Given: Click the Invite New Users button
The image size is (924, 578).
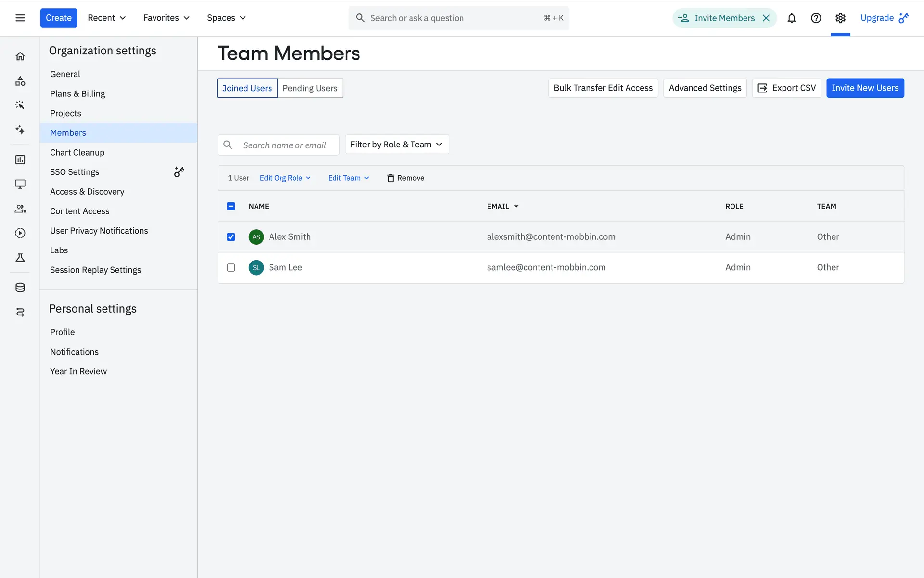Looking at the screenshot, I should (865, 88).
